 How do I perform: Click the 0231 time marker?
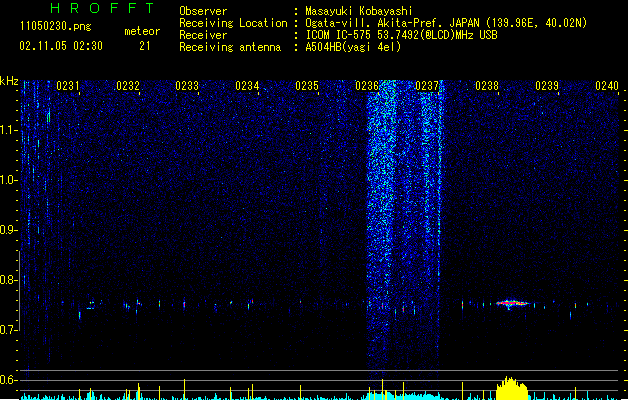click(67, 86)
